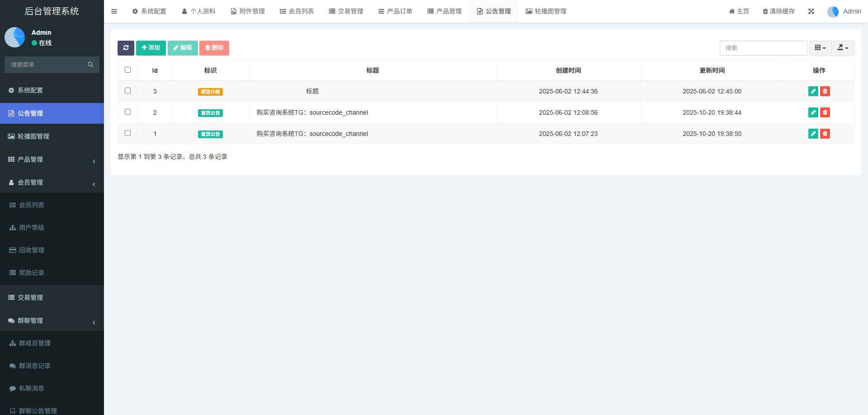Check the checkbox for row Id 3
This screenshot has height=415, width=868.
(x=127, y=91)
